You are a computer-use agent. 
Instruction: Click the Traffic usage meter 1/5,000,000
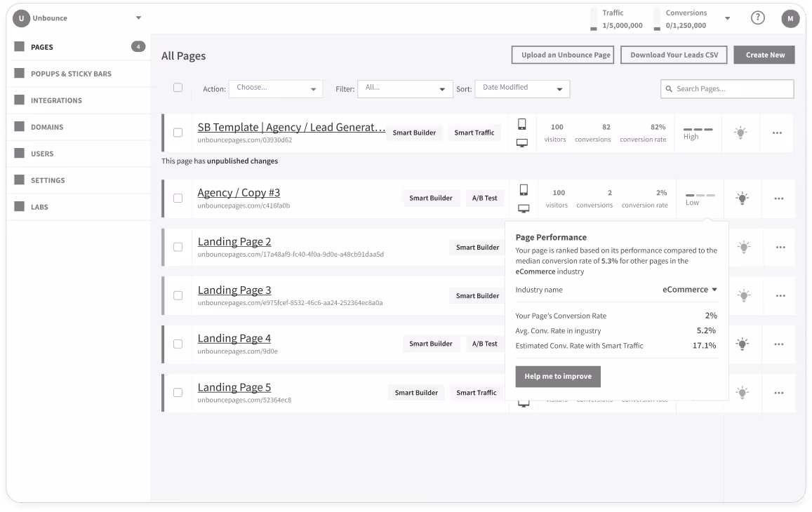[618, 19]
